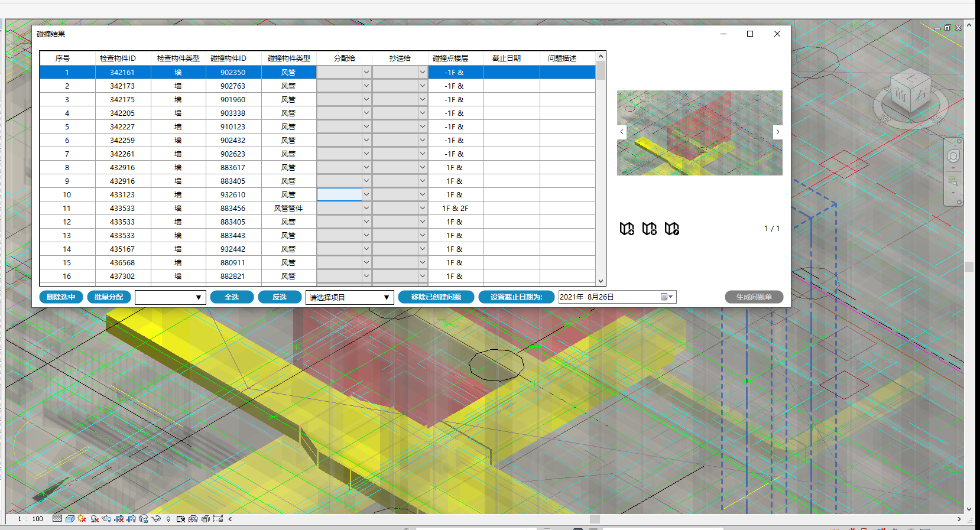Close the navigation bar
This screenshot has height=530, width=980.
[x=959, y=142]
